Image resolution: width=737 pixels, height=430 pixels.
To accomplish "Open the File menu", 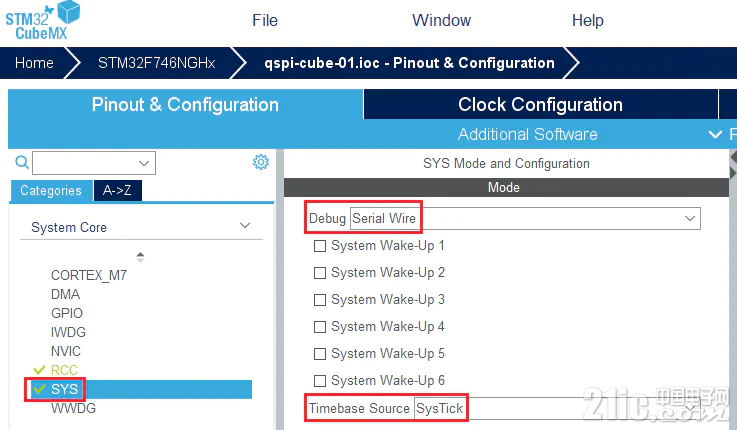I will 265,20.
